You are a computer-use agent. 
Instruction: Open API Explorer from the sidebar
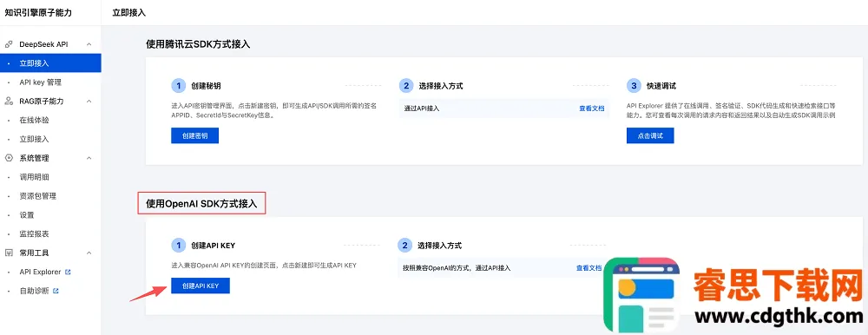click(x=40, y=272)
